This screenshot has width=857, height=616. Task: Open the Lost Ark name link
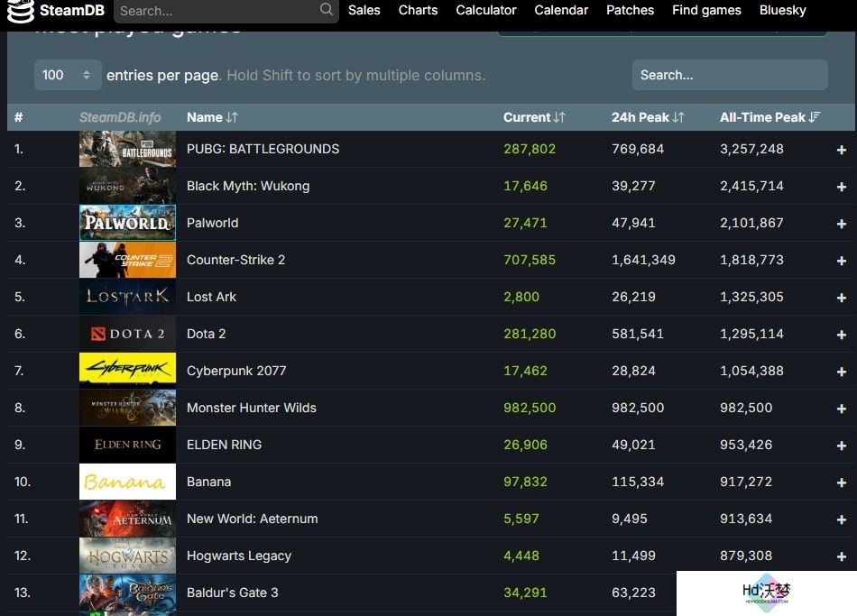point(211,297)
